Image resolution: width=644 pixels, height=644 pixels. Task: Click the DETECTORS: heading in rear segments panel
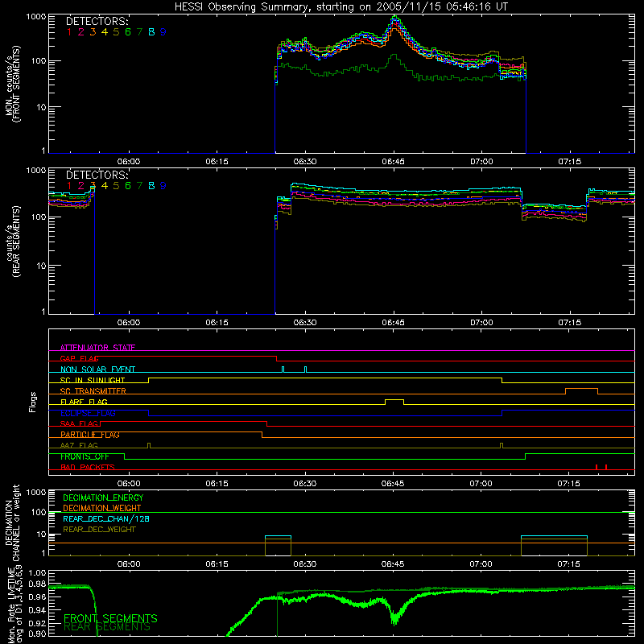pos(97,175)
